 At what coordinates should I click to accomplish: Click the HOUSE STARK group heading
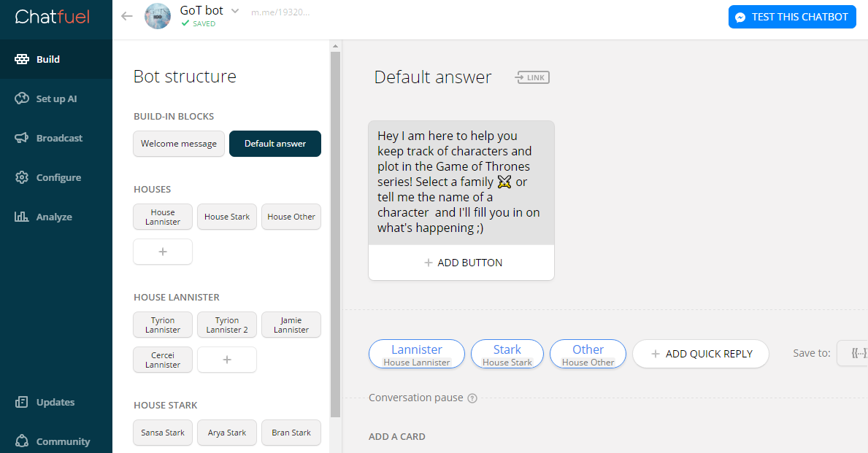166,405
